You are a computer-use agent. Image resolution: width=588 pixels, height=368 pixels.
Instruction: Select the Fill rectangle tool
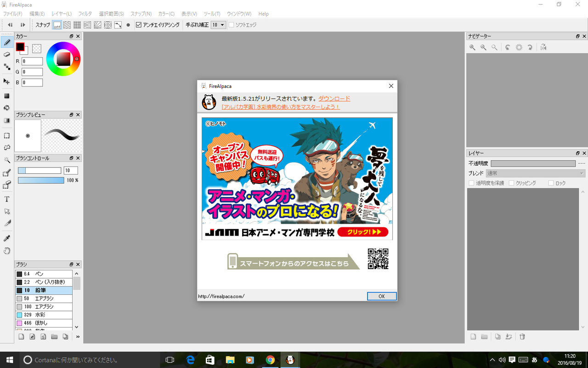[7, 96]
